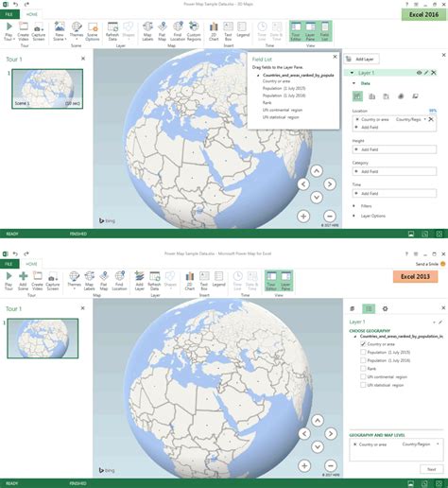Select the HOME tab in the Excel 2013 window
The width and height of the screenshot is (448, 488).
[31, 264]
